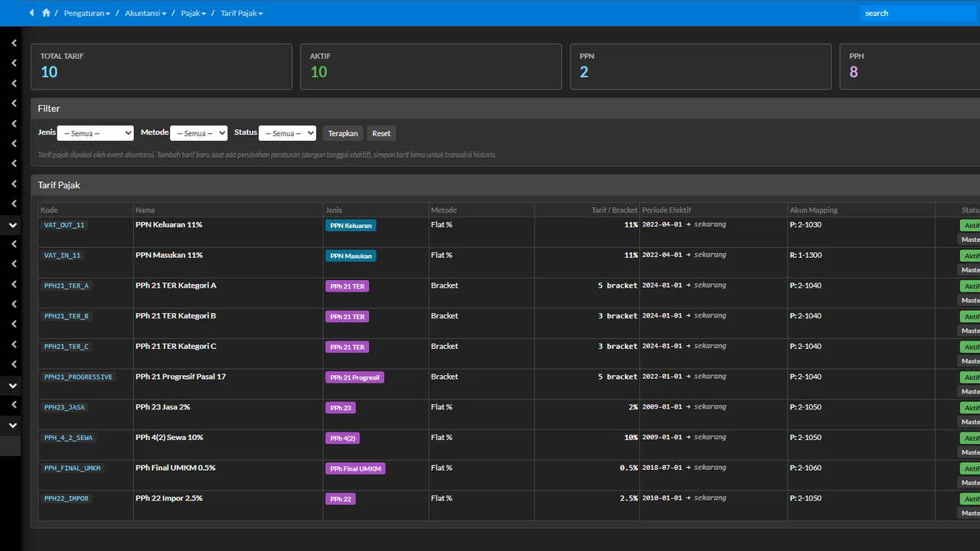Click the PPH22_IMPOR code tag
980x551 pixels.
pos(67,498)
